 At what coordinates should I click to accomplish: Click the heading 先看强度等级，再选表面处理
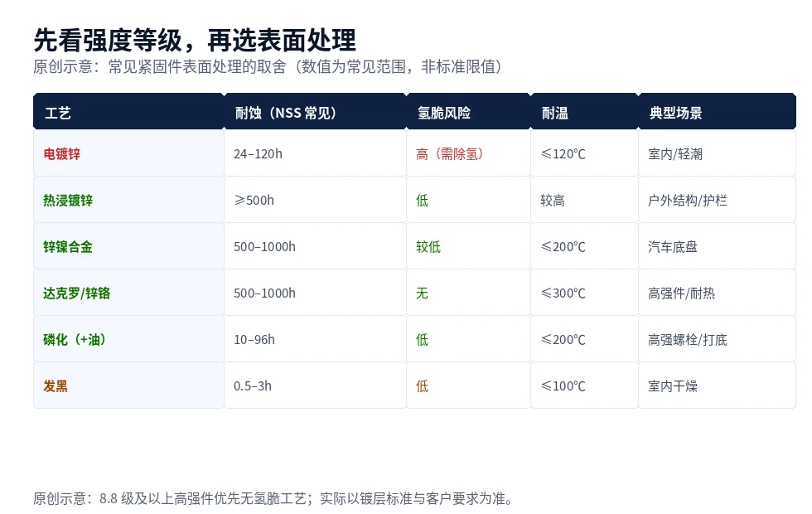[195, 41]
